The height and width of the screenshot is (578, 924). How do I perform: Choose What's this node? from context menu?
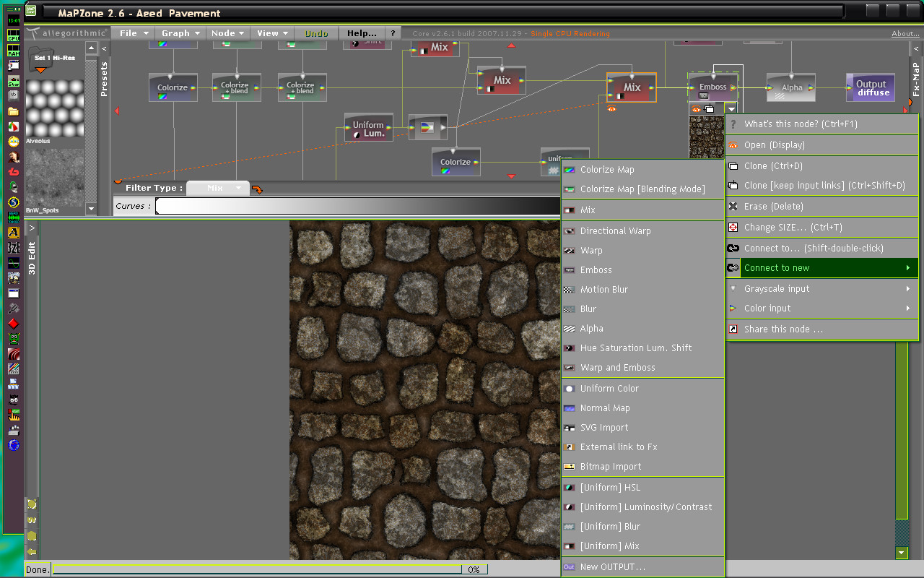point(822,124)
